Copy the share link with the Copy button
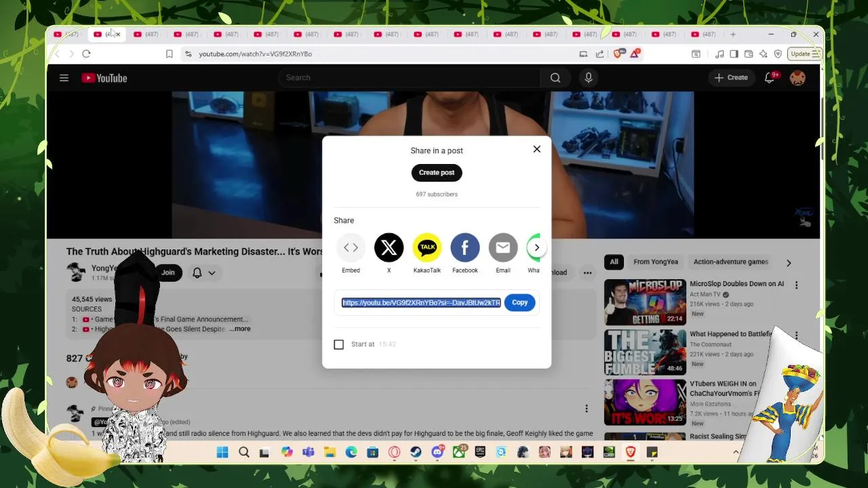 [x=520, y=303]
